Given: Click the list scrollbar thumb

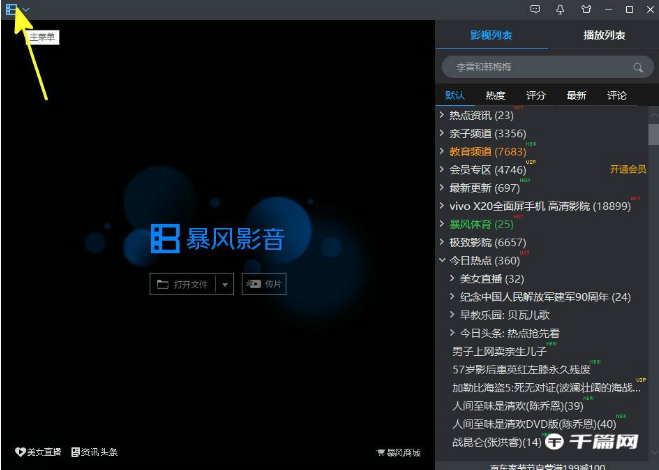Looking at the screenshot, I should [654, 135].
